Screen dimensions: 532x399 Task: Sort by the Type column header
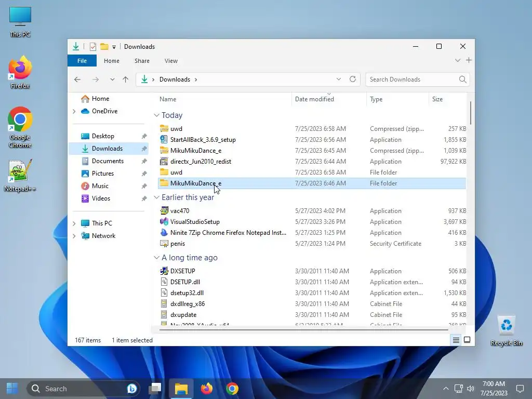pos(397,99)
